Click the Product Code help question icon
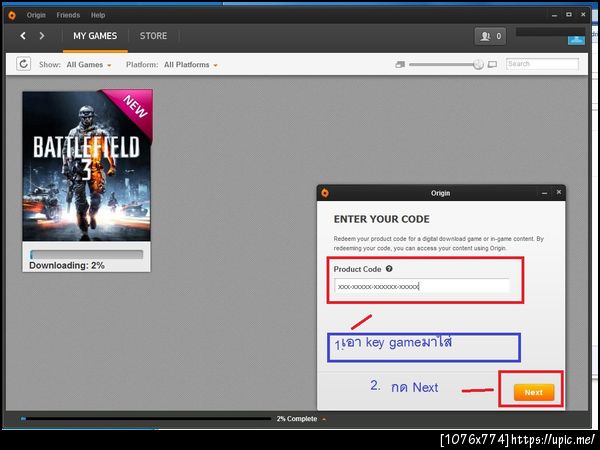Image resolution: width=600 pixels, height=450 pixels. click(389, 269)
